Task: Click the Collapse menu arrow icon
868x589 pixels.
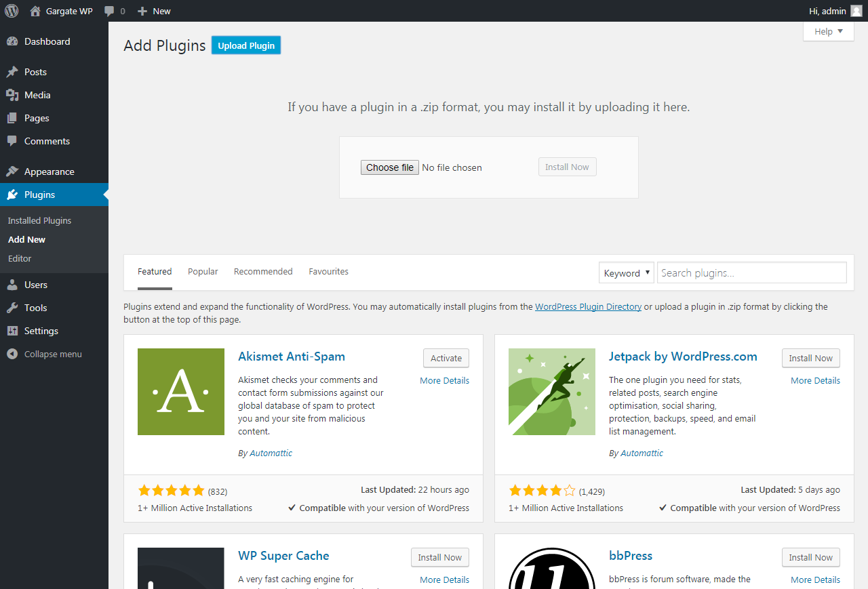Action: (12, 354)
